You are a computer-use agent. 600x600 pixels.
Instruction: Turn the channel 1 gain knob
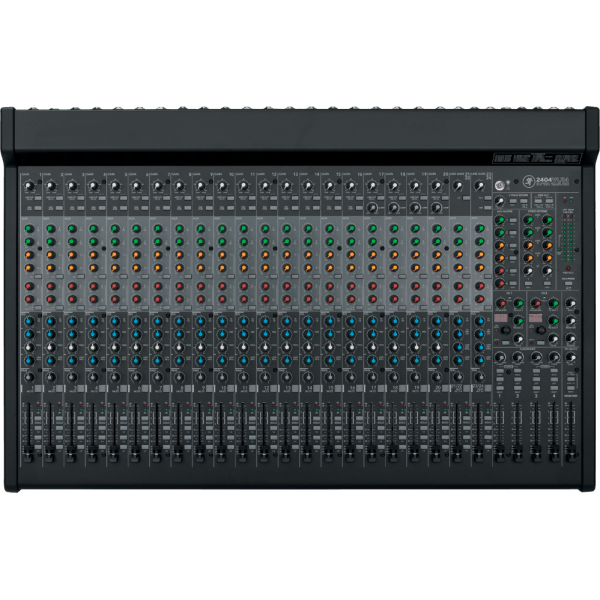[x=28, y=186]
